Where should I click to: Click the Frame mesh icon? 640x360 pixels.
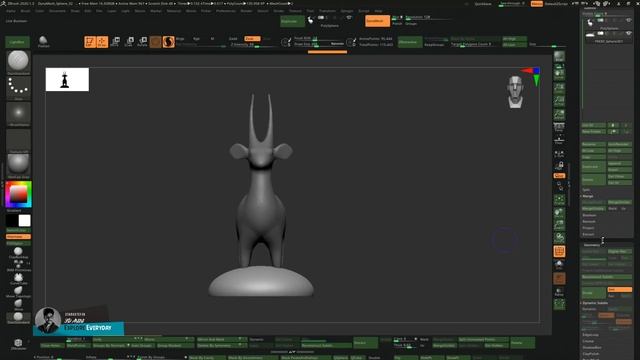coord(559,200)
